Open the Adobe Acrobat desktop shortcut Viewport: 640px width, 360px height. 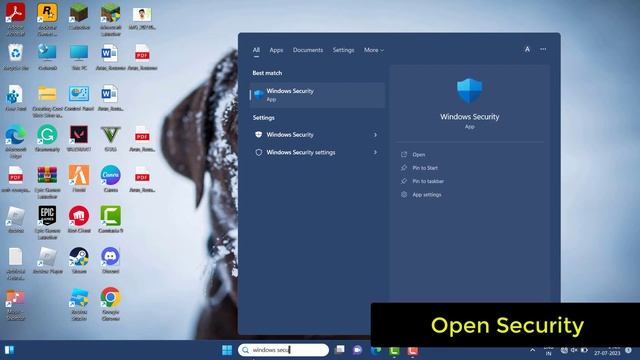pos(16,19)
